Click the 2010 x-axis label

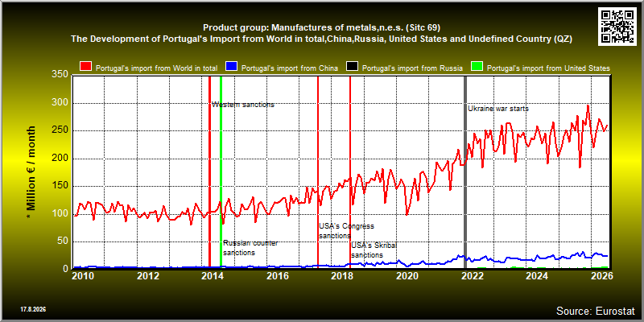click(x=83, y=276)
